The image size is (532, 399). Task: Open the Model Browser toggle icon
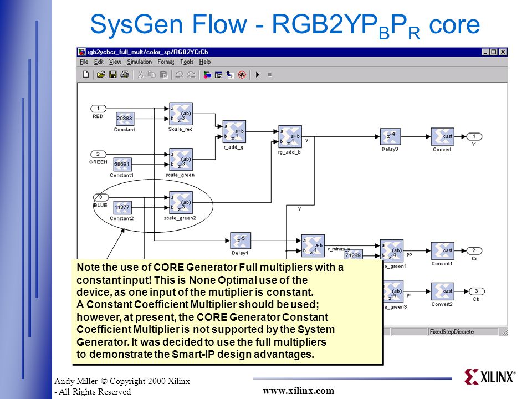219,75
